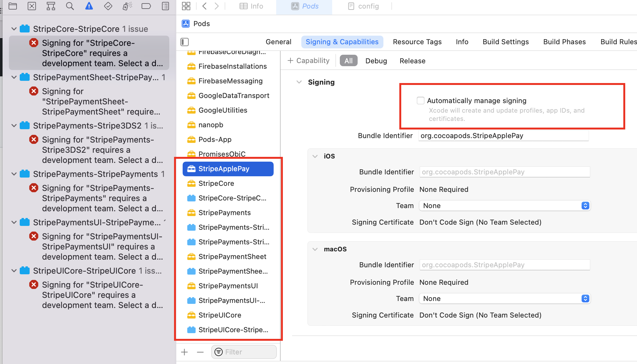Select the StripeCore target in targets list
This screenshot has height=364, width=637.
[217, 183]
